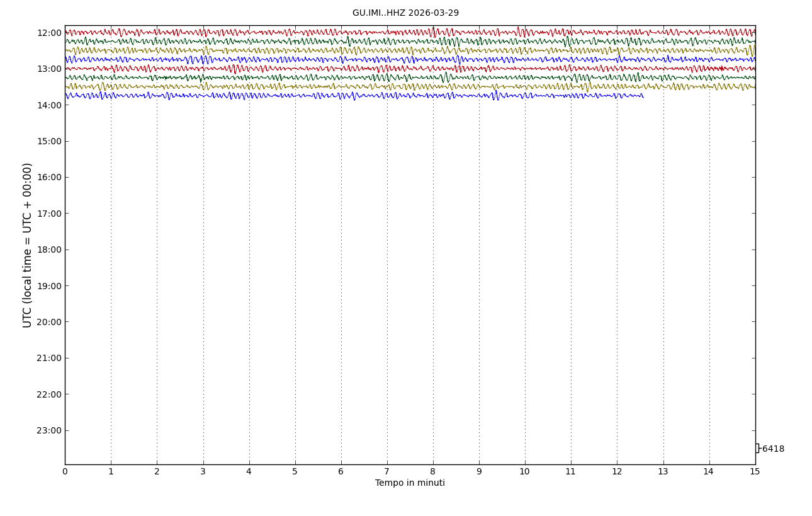Click the UTC local time y-axis label
812x516 pixels.
tap(28, 245)
